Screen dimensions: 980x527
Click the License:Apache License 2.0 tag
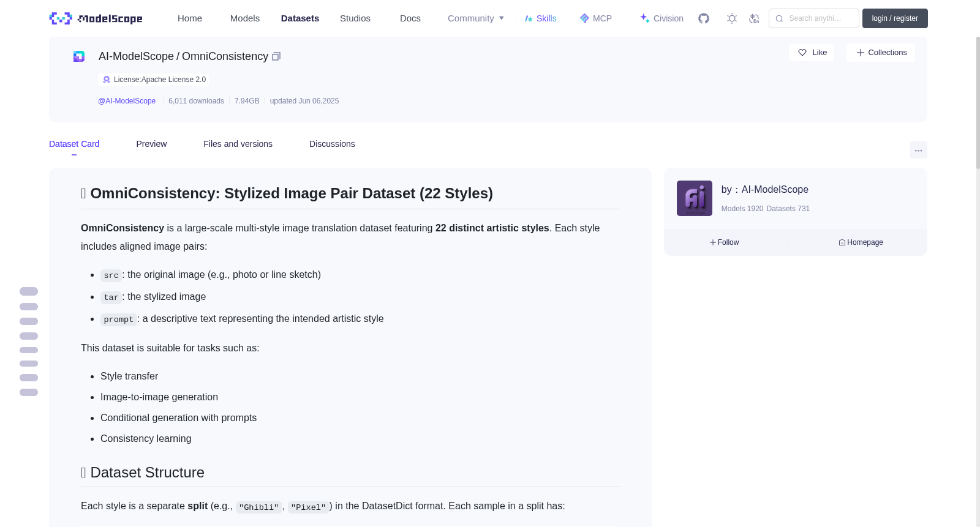154,80
